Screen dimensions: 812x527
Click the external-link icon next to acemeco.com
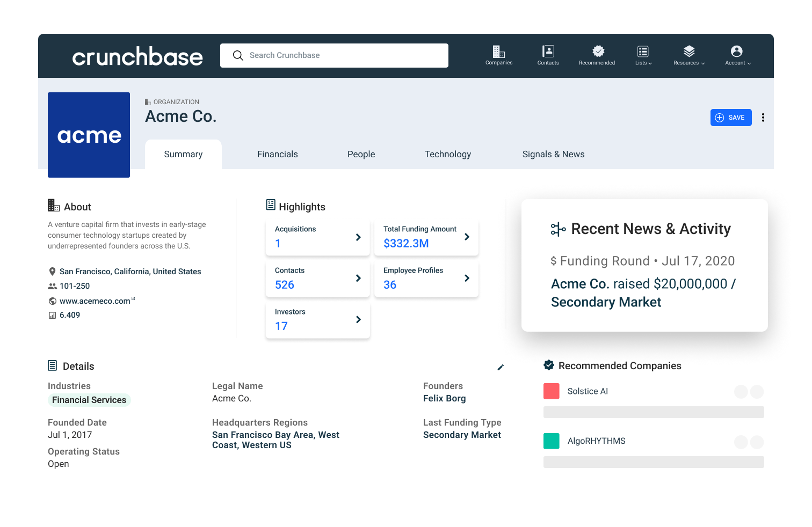tap(133, 297)
